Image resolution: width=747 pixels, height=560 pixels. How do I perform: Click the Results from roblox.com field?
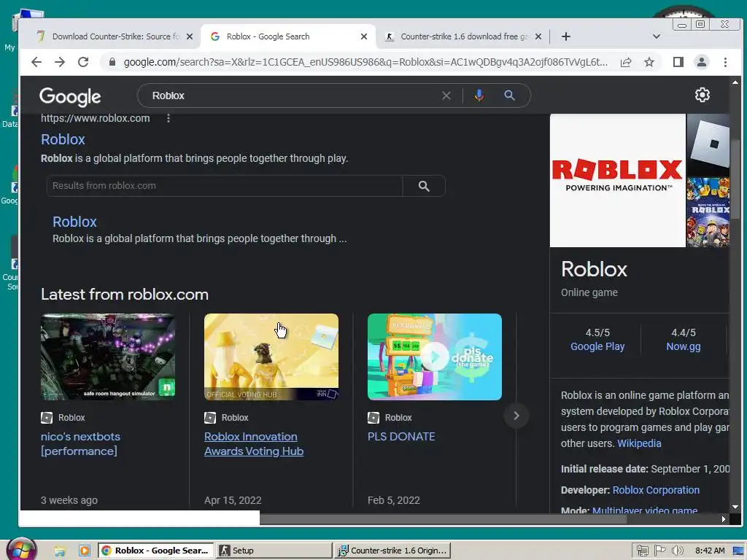pyautogui.click(x=225, y=186)
